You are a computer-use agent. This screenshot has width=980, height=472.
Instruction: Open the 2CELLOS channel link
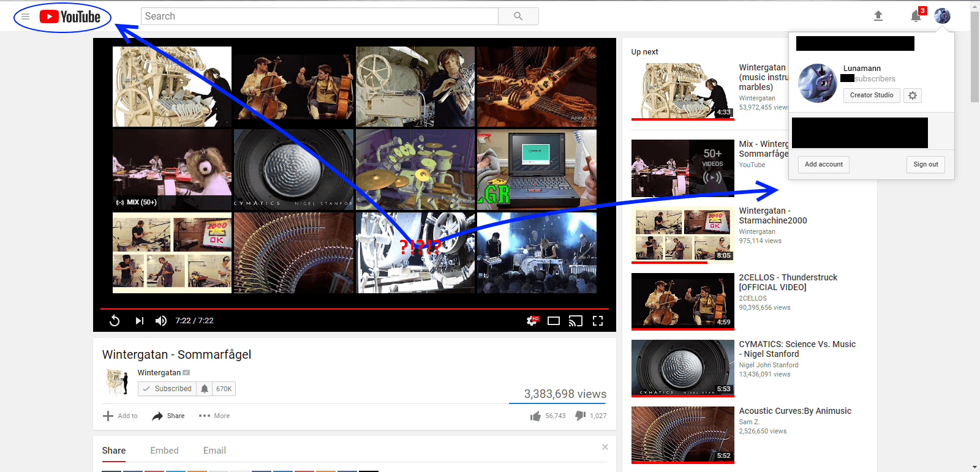(x=753, y=298)
